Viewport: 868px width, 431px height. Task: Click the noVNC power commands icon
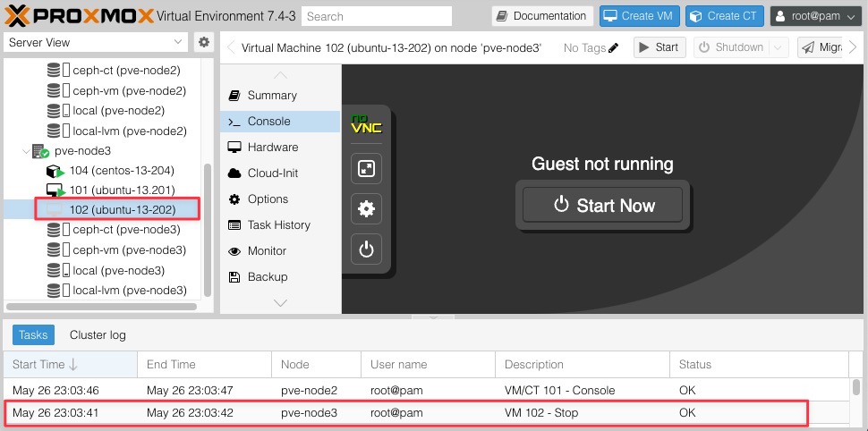point(367,249)
